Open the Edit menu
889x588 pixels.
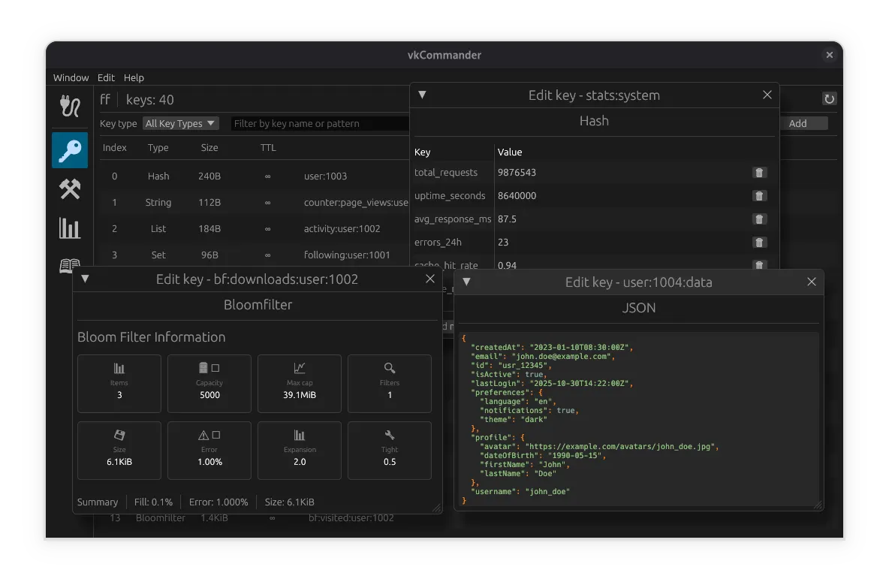pos(106,77)
